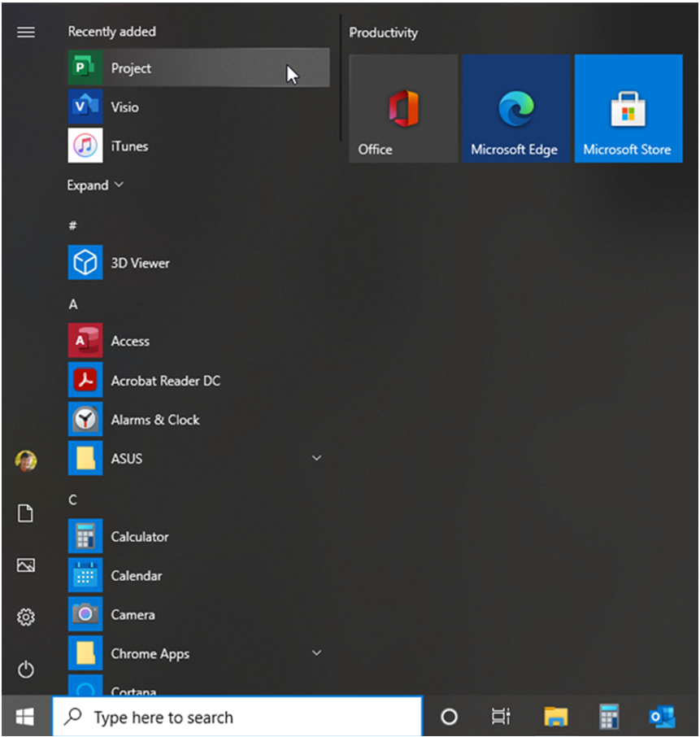Open the Microsoft Edge tile
The image size is (700, 737).
tap(515, 109)
